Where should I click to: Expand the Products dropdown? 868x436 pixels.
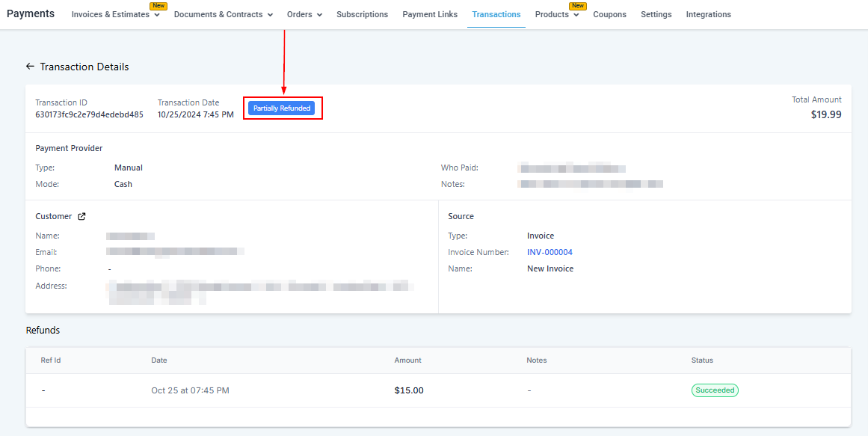pyautogui.click(x=557, y=15)
